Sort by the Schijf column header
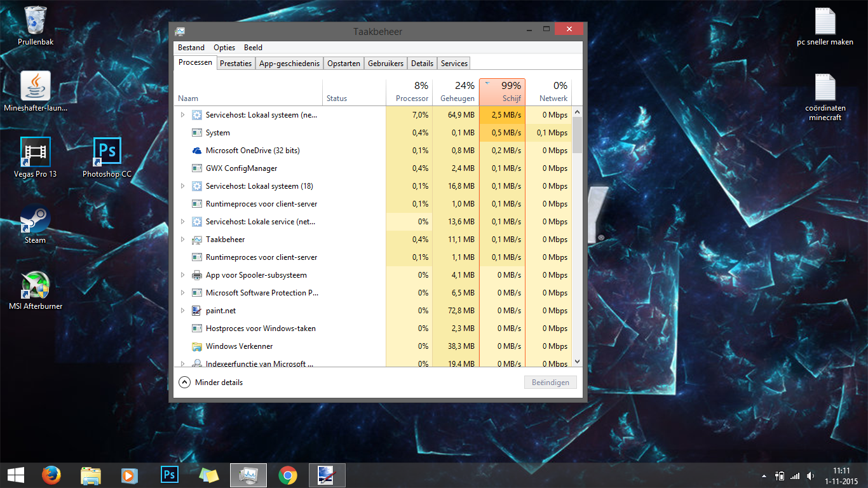Viewport: 868px width, 488px height. [x=503, y=92]
